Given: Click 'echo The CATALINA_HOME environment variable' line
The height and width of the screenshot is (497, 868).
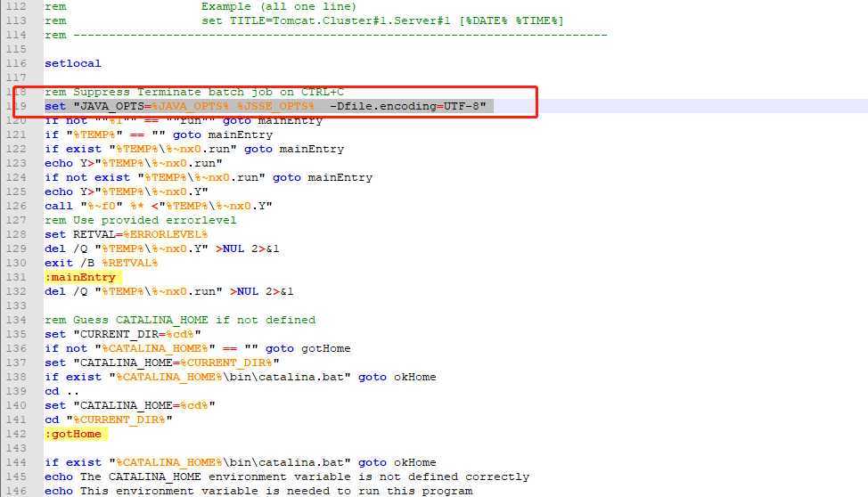Looking at the screenshot, I should [x=287, y=476].
